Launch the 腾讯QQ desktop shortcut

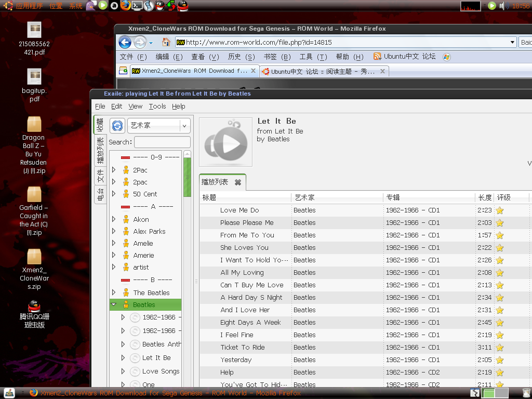pos(34,314)
